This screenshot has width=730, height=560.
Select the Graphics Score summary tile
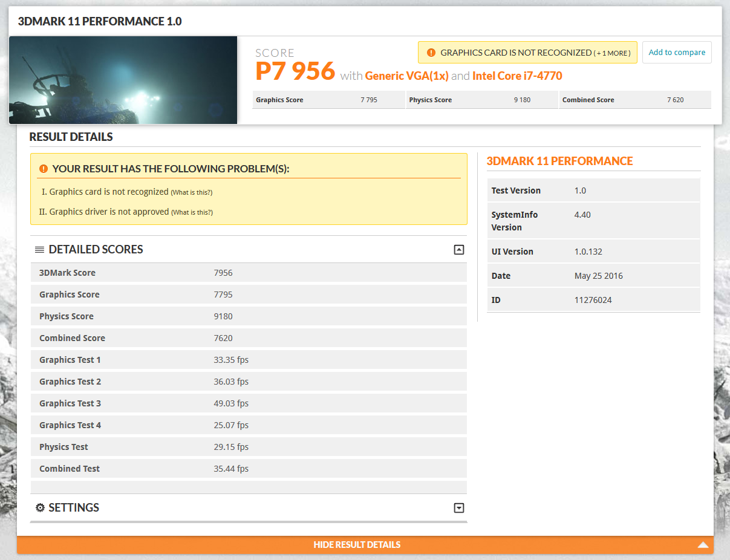point(328,100)
